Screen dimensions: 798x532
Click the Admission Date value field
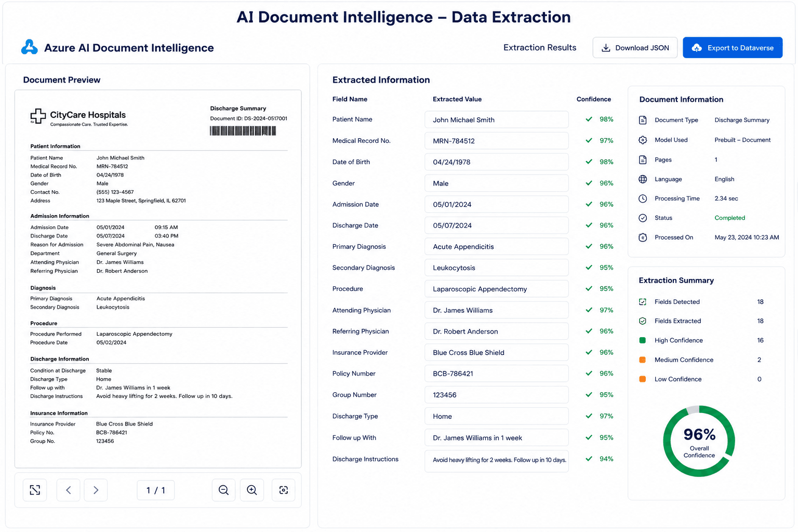tap(497, 205)
